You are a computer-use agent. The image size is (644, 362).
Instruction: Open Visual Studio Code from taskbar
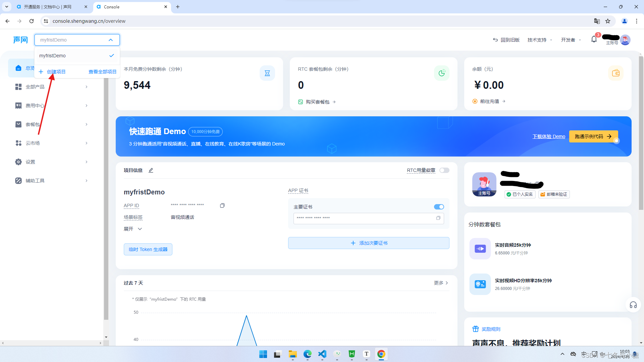click(x=322, y=354)
